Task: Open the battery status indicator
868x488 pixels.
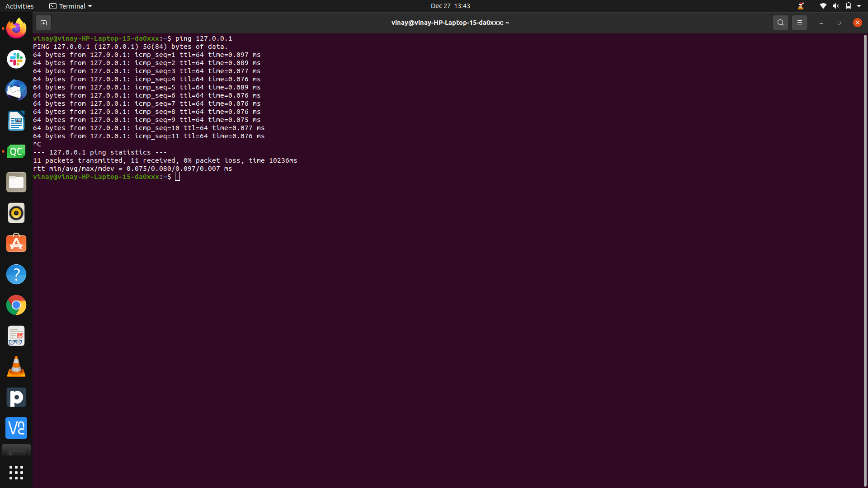Action: [849, 6]
